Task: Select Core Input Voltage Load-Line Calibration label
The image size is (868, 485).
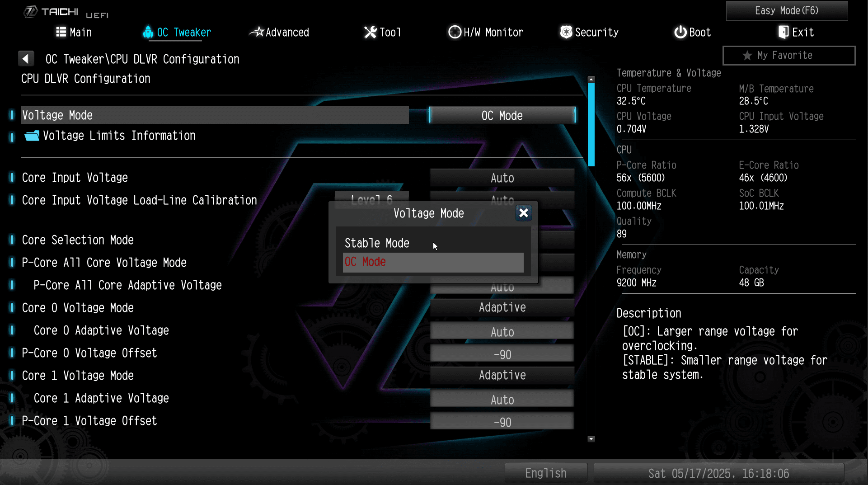Action: 140,200
